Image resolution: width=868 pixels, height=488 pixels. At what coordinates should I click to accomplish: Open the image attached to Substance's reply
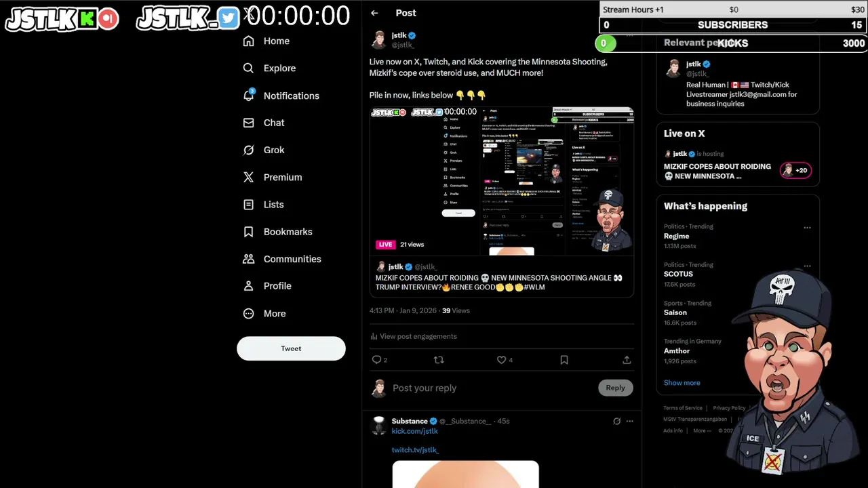[465, 474]
